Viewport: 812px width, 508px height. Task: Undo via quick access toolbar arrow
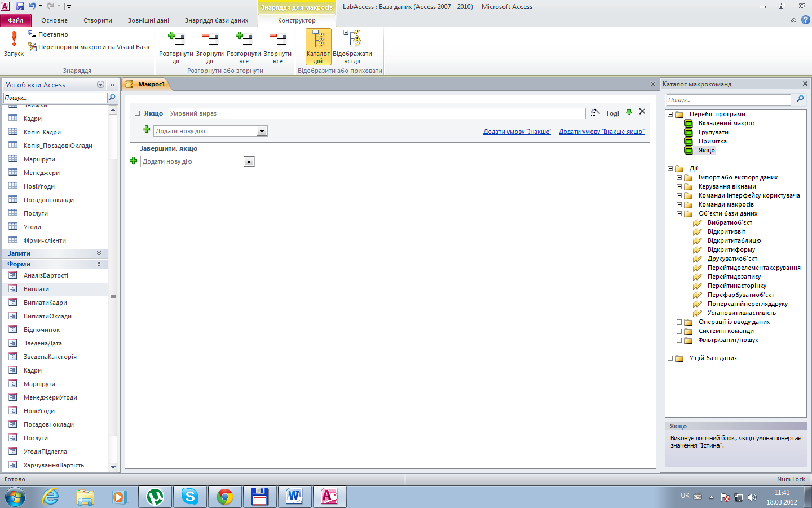tap(33, 6)
